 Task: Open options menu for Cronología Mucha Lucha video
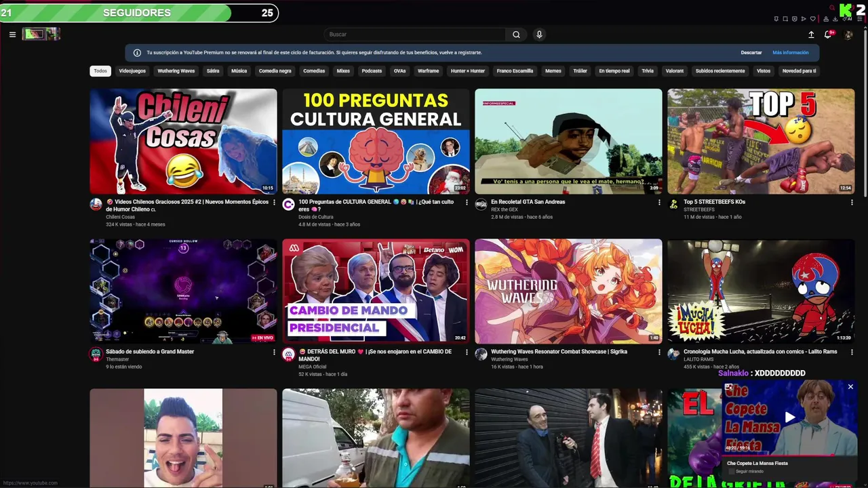tap(852, 352)
